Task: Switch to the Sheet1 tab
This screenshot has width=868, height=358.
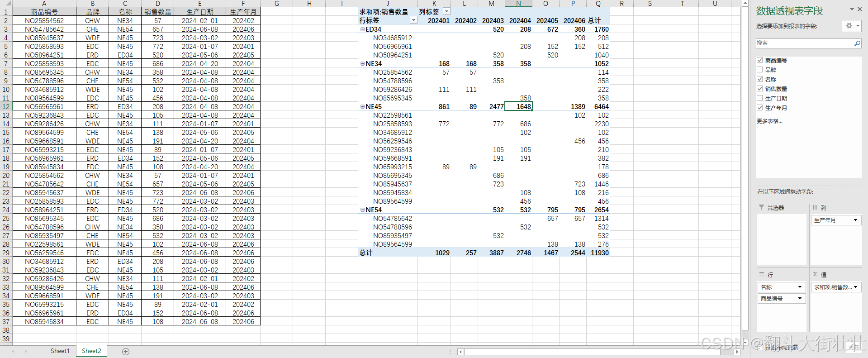Action: (x=60, y=351)
